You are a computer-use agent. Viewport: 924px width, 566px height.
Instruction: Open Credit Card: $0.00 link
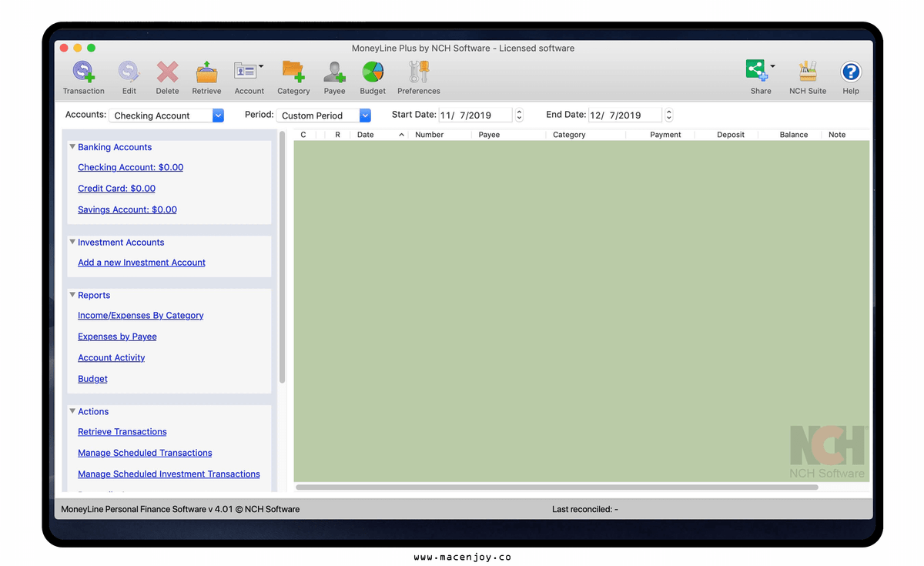tap(116, 189)
